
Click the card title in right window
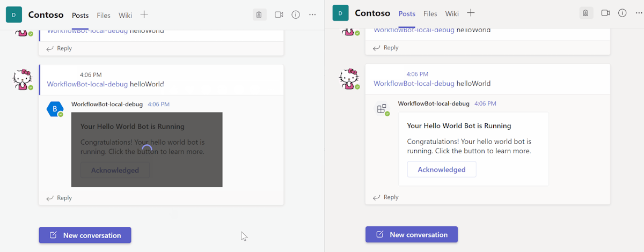click(x=459, y=126)
